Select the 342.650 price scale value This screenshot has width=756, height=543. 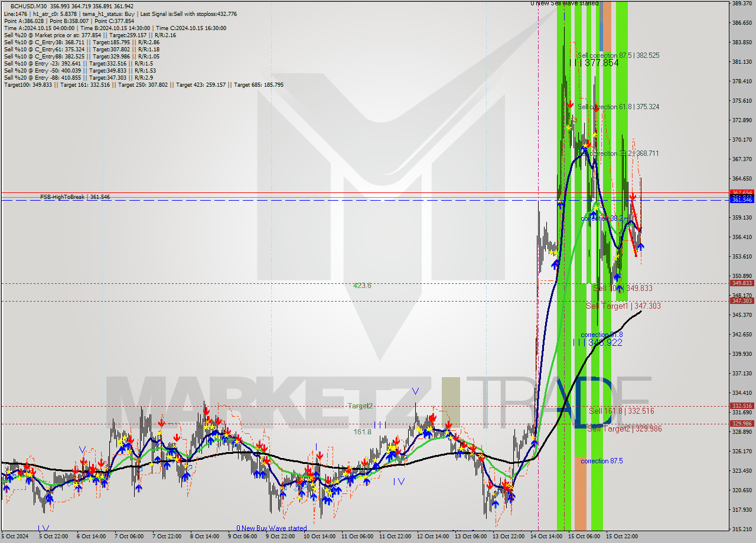click(x=742, y=335)
